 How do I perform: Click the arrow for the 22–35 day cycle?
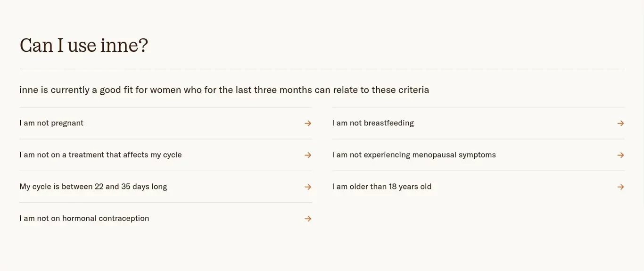pyautogui.click(x=308, y=187)
